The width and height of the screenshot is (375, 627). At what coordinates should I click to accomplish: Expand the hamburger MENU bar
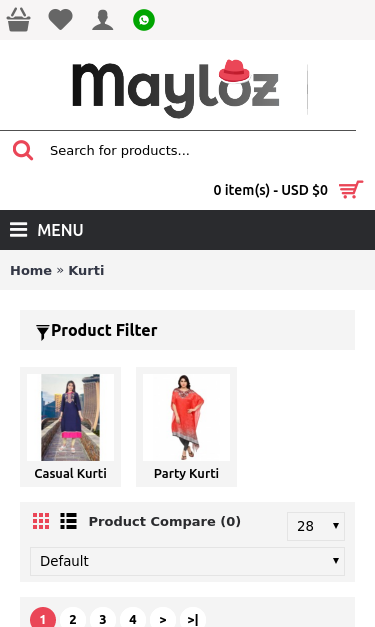(188, 230)
